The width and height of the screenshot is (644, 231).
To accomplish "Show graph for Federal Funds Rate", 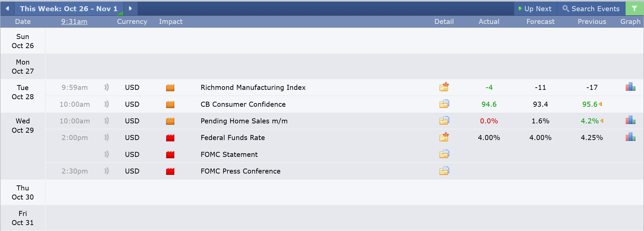I will pyautogui.click(x=630, y=137).
